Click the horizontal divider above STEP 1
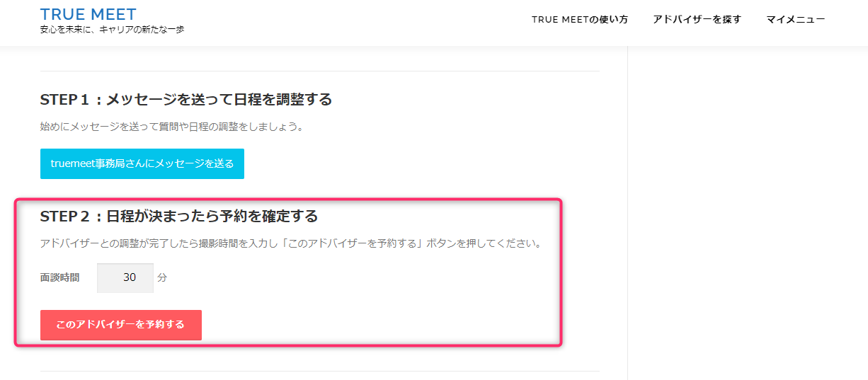The image size is (868, 380). coord(320,71)
